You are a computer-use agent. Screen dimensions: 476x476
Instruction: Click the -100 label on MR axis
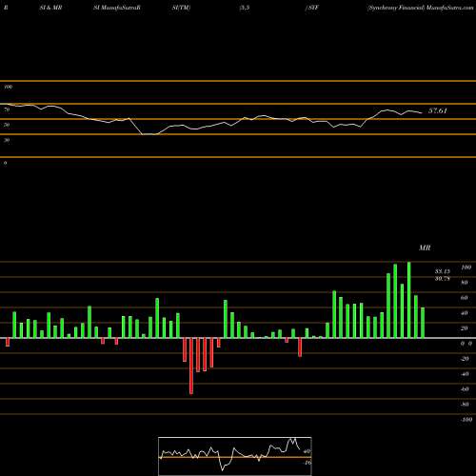point(466,420)
